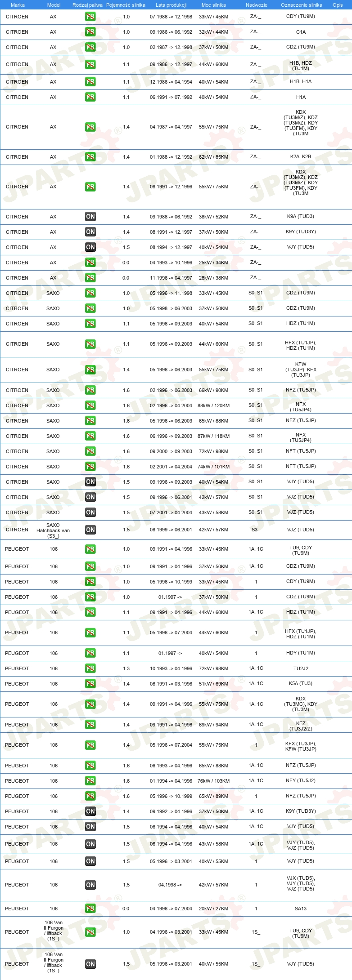Click the diesel ON icon in the AX VJY (TUD5) row
The image size is (352, 980).
[90, 247]
